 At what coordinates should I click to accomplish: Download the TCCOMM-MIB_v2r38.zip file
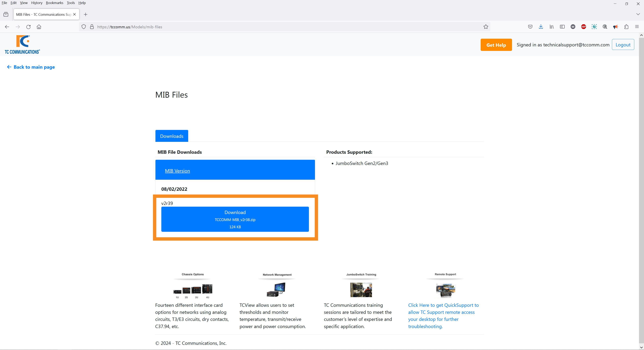[235, 219]
